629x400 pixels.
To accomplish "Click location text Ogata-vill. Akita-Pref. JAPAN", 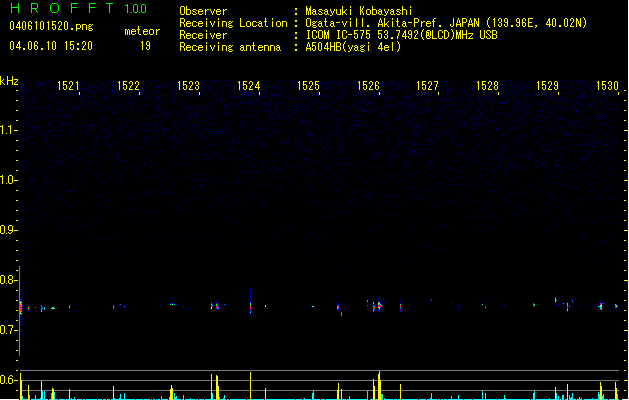I will click(392, 23).
